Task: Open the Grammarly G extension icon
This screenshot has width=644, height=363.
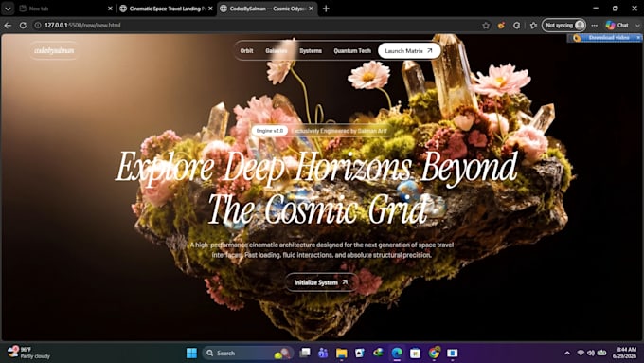Action: 517,25
